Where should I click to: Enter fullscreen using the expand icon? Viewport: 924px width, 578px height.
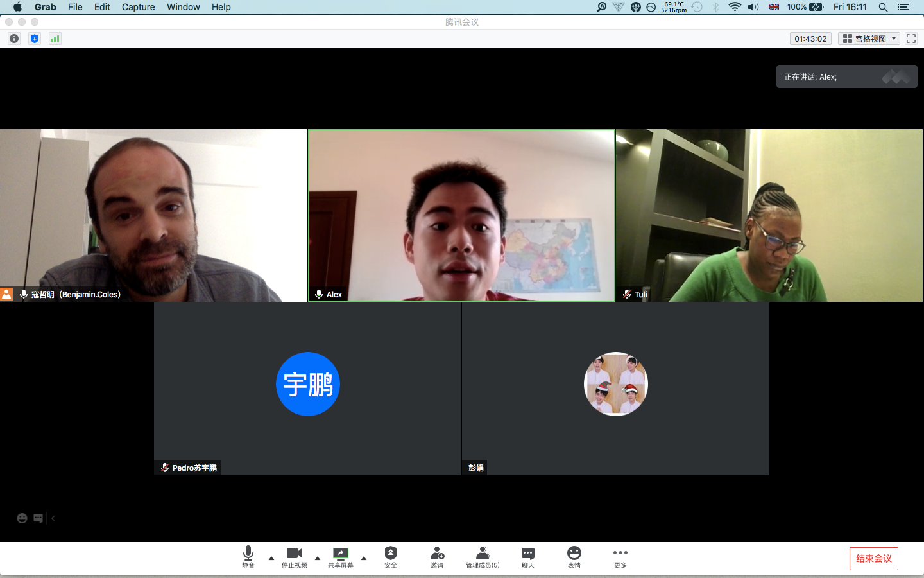(x=911, y=39)
